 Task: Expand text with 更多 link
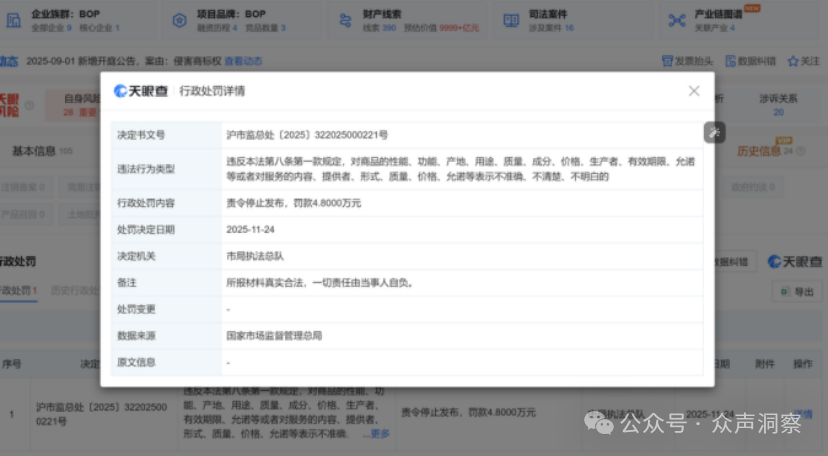(x=380, y=433)
